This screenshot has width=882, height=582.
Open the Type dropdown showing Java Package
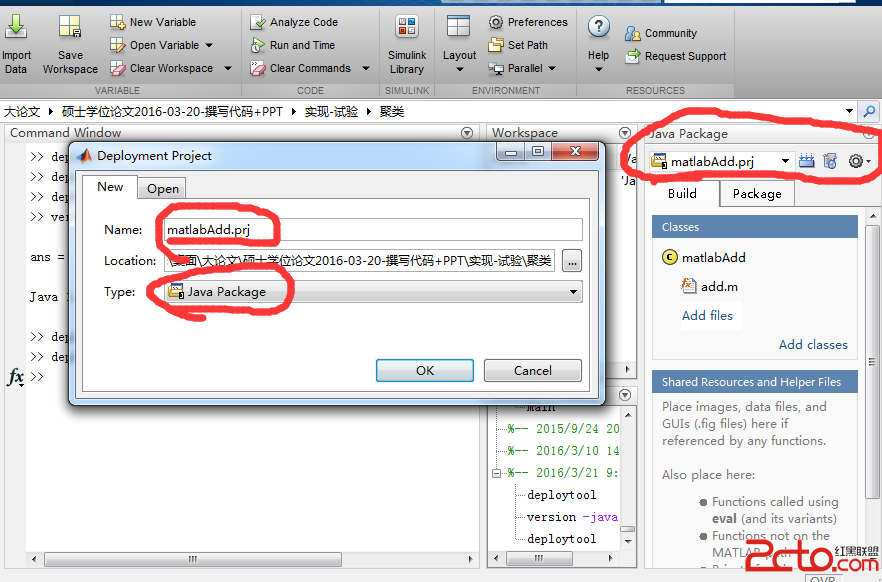click(373, 292)
